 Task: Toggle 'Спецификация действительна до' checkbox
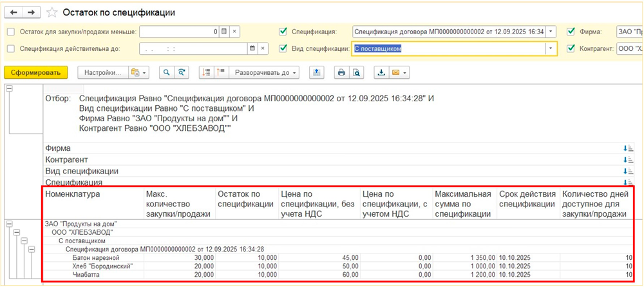pyautogui.click(x=10, y=48)
